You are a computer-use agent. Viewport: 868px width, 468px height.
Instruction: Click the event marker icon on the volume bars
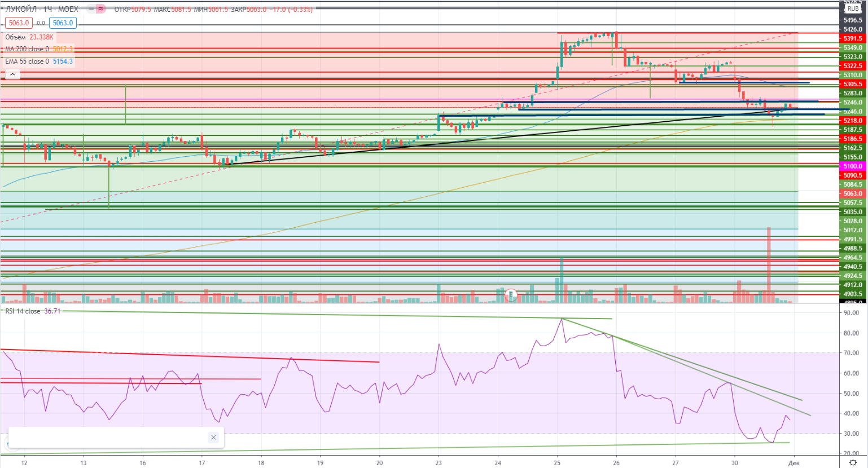coord(511,294)
